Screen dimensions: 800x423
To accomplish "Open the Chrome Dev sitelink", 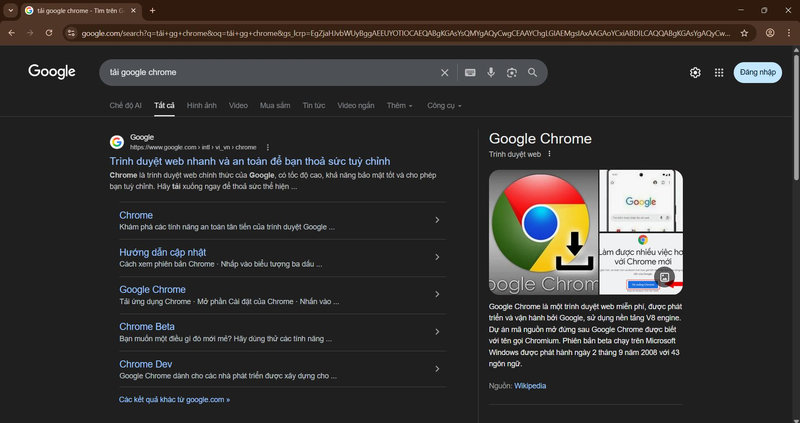I will click(x=145, y=364).
